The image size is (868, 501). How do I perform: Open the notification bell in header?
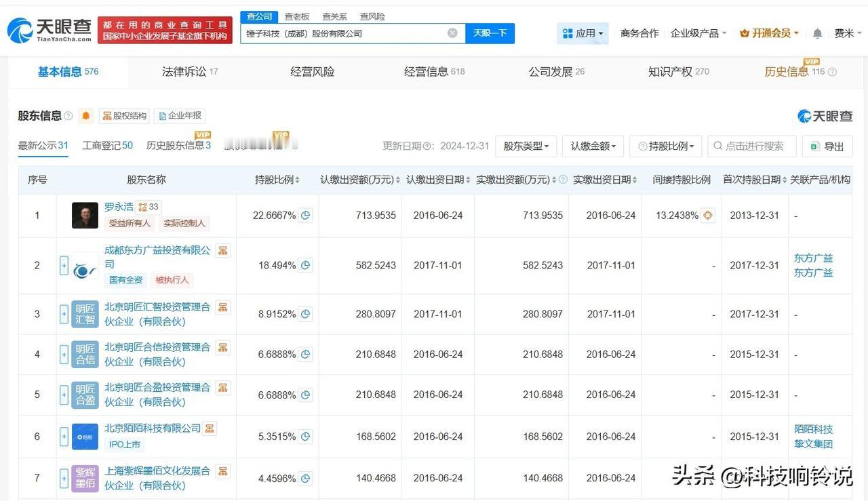pyautogui.click(x=817, y=33)
